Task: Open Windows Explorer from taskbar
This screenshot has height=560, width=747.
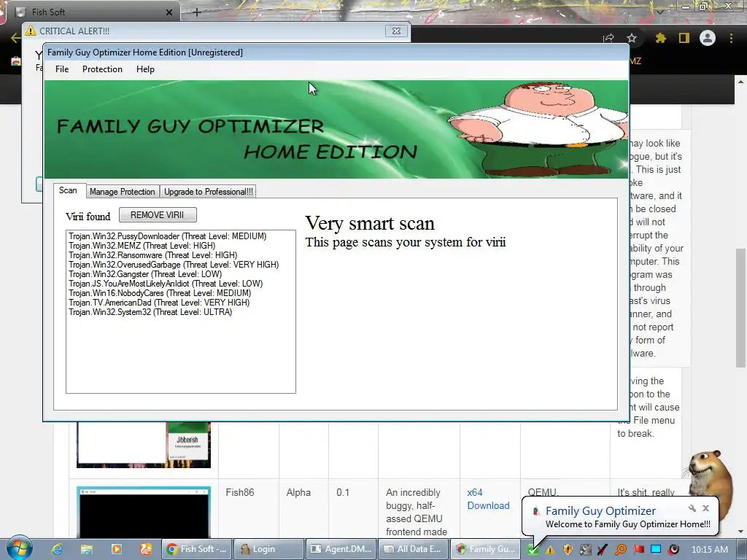Action: 86,549
